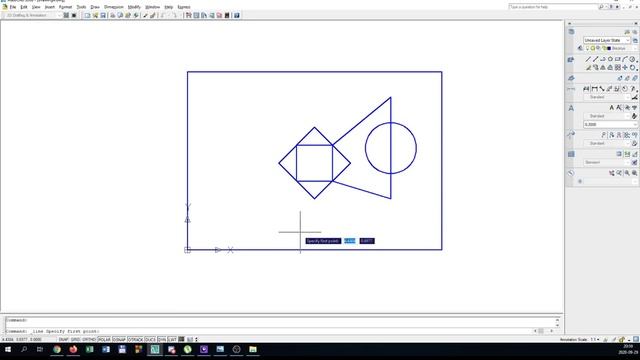Click the Layers panel icon
The height and width of the screenshot is (360, 640).
click(x=571, y=32)
